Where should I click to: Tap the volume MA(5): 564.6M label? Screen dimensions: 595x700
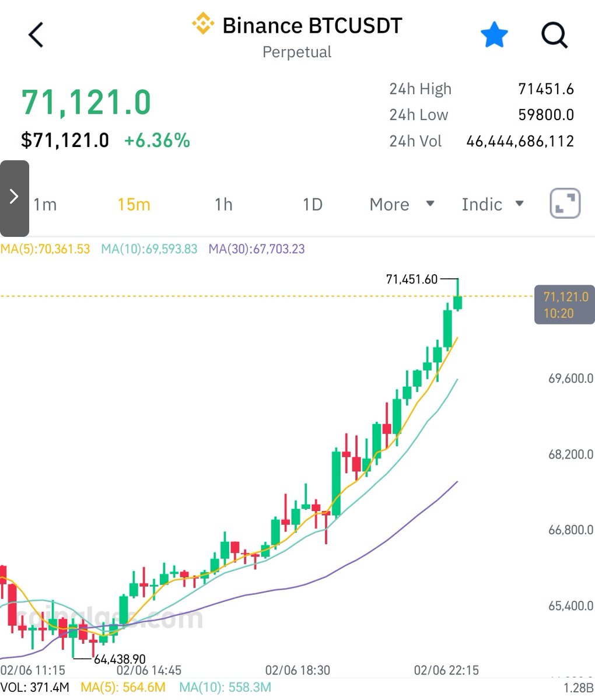[123, 688]
